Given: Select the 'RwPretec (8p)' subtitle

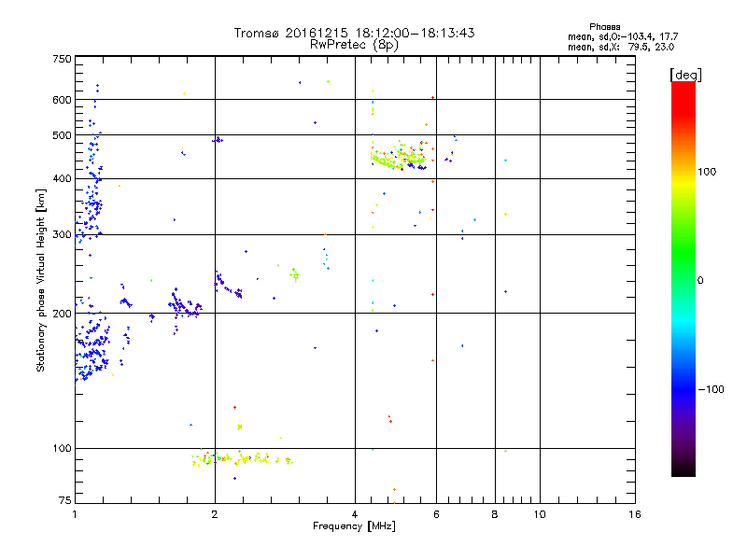Looking at the screenshot, I should click(354, 45).
